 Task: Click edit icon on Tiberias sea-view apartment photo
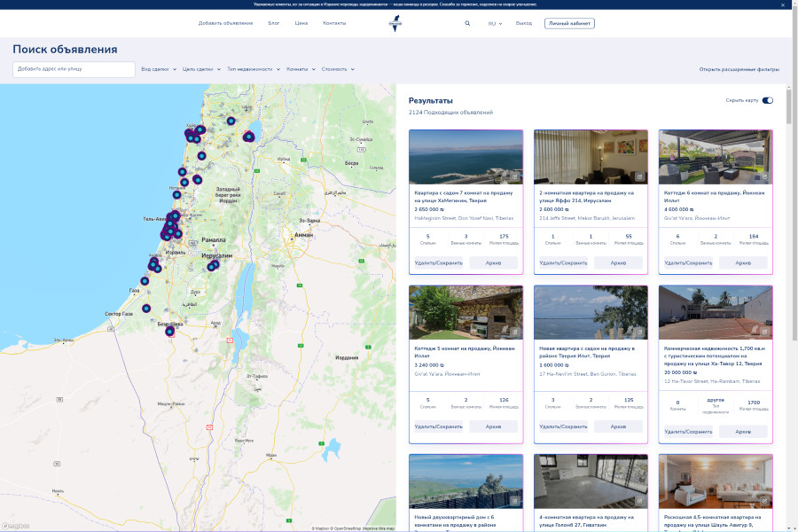click(514, 176)
